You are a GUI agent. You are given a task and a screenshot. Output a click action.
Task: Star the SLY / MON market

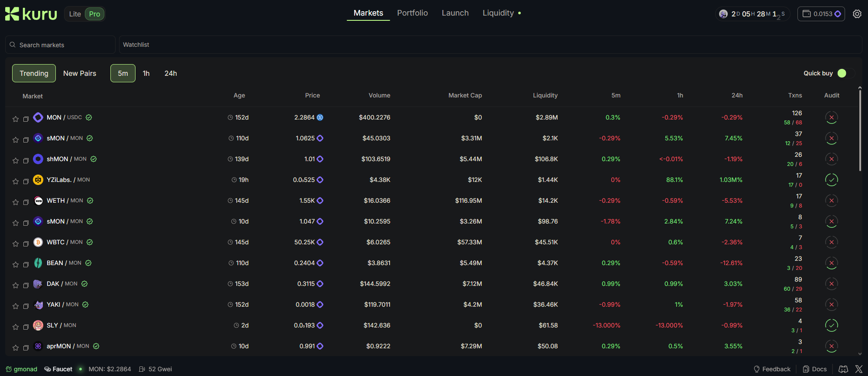[x=16, y=327]
